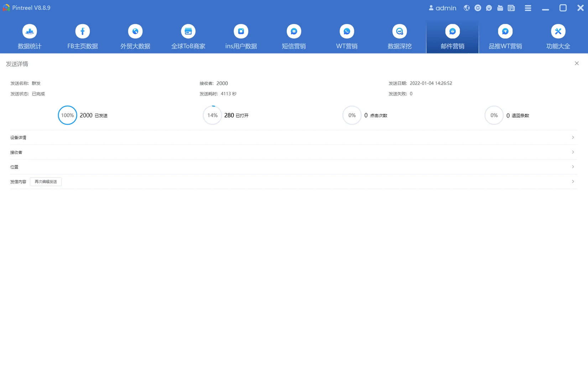
Task: Open the 数据统计 statistics icon
Action: click(x=30, y=31)
